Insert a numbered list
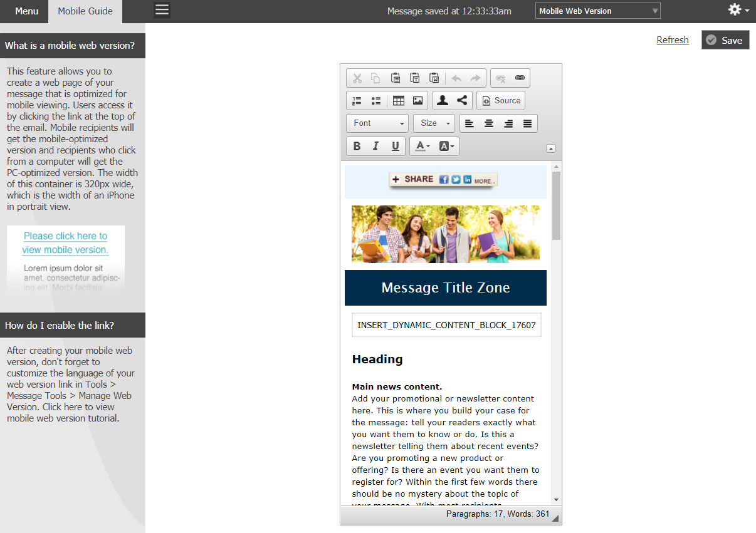The height and width of the screenshot is (533, 756). tap(357, 100)
